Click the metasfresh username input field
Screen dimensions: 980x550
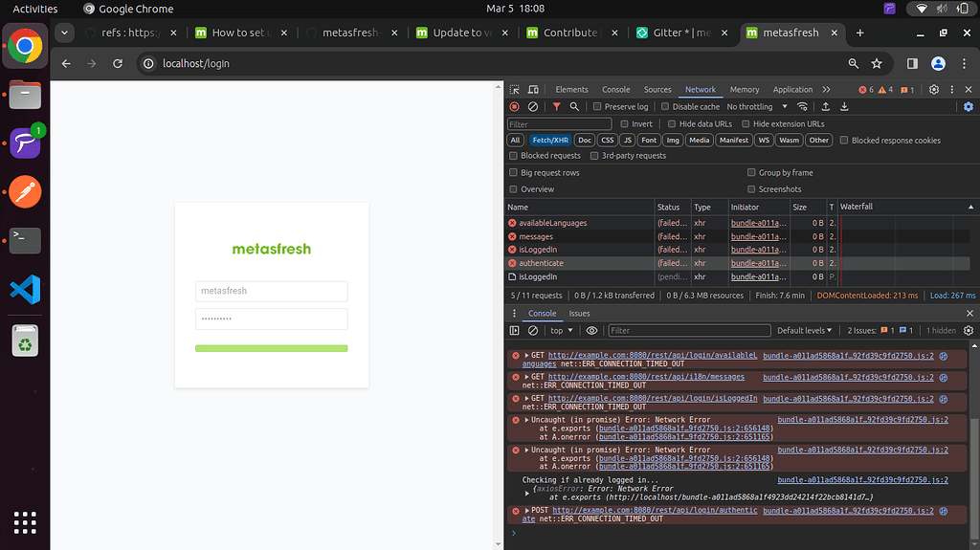(x=271, y=291)
